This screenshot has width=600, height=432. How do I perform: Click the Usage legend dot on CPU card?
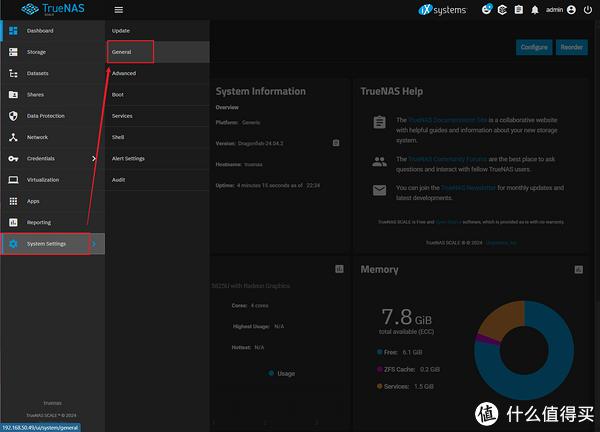point(271,373)
